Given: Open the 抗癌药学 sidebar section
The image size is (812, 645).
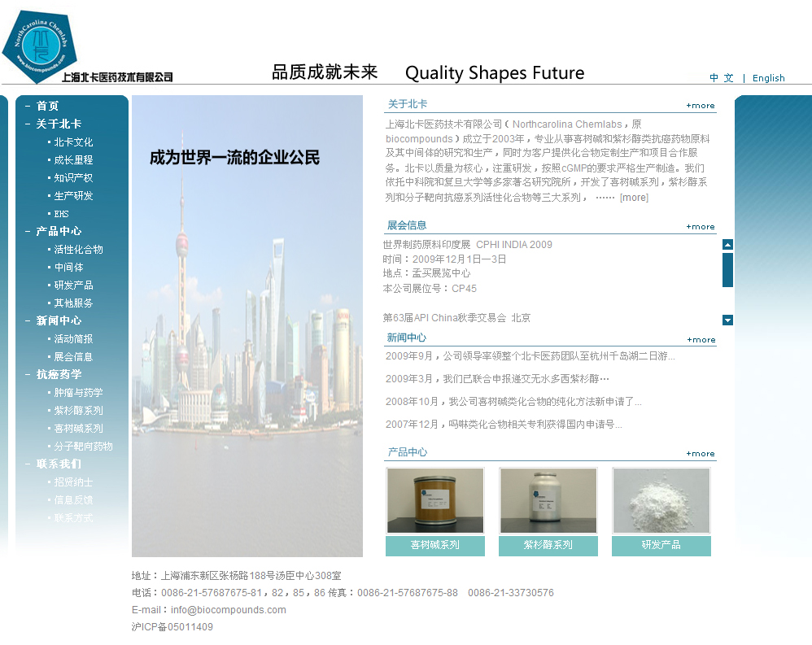Looking at the screenshot, I should 59,374.
